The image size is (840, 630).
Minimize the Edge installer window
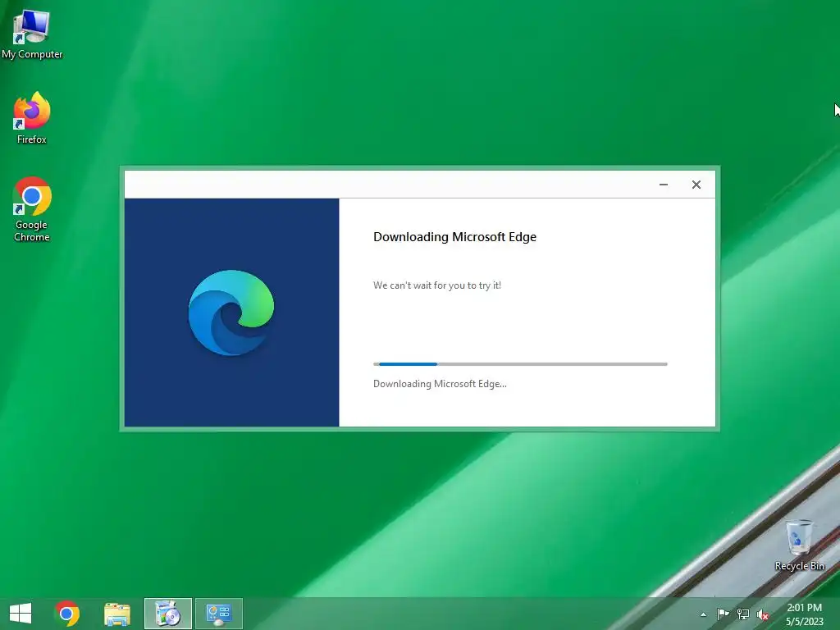click(x=663, y=185)
